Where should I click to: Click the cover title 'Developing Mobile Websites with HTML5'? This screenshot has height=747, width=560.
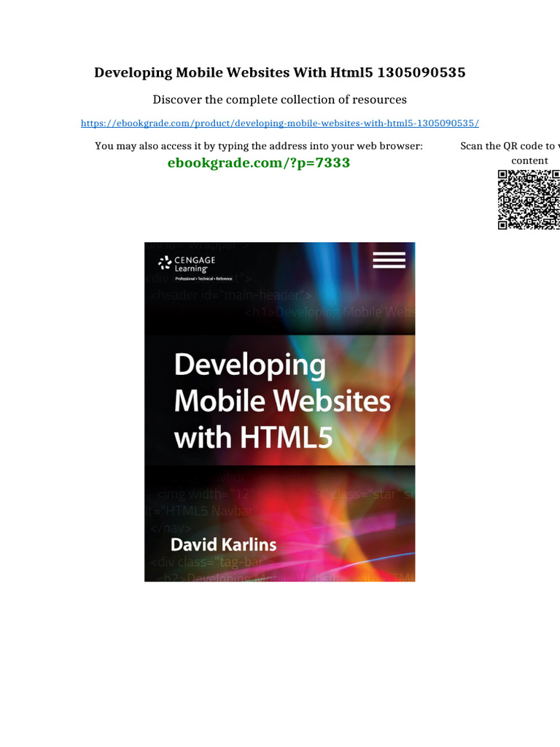[x=282, y=400]
